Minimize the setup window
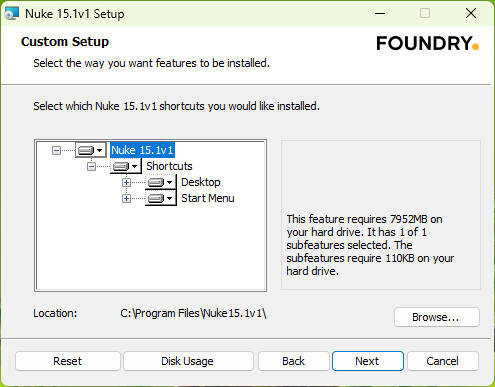 (x=380, y=14)
